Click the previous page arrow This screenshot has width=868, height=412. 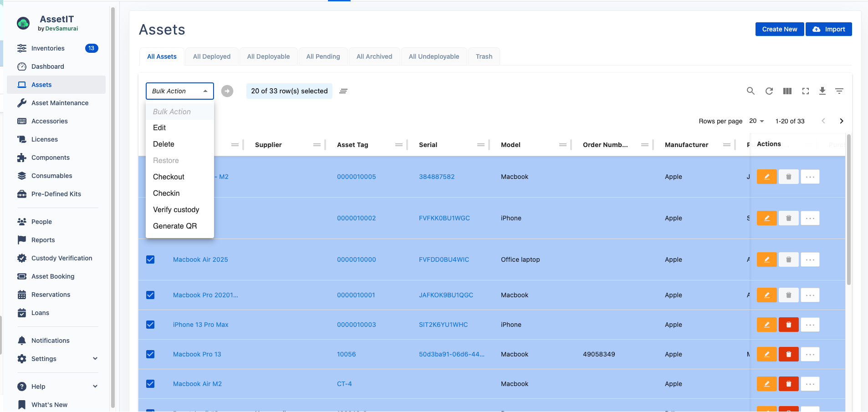(x=823, y=121)
